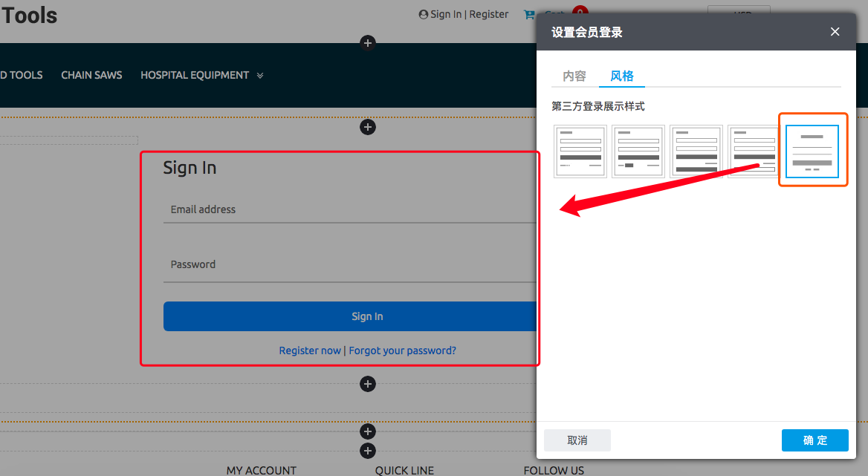The height and width of the screenshot is (476, 868).
Task: Switch to the 内容 tab
Action: [574, 76]
